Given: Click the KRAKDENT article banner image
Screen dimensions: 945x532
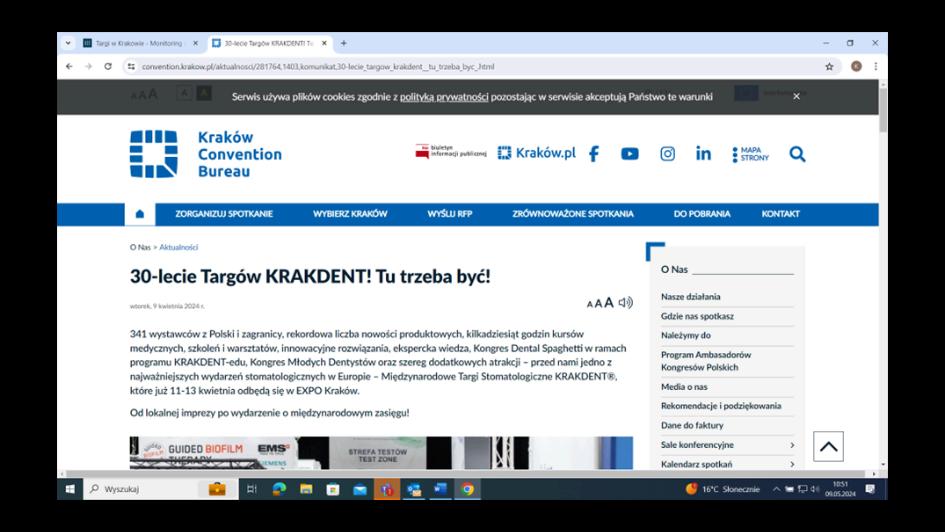Looking at the screenshot, I should pyautogui.click(x=381, y=453).
